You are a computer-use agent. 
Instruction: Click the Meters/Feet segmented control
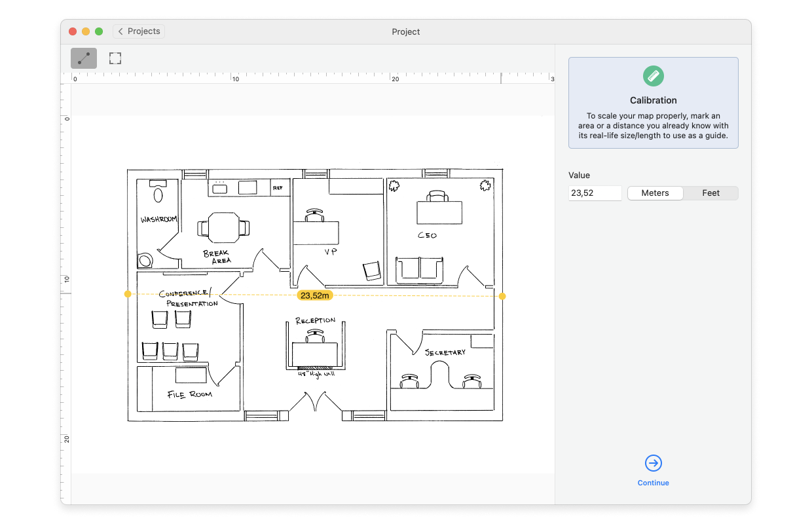point(682,193)
